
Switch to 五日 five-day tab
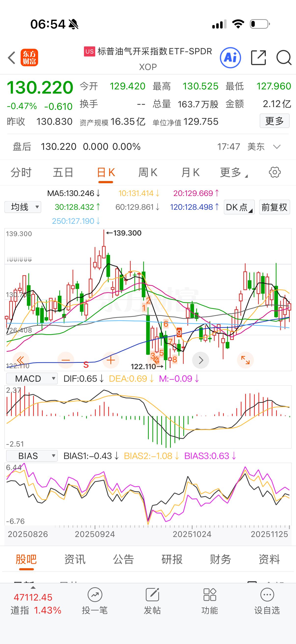(x=63, y=172)
